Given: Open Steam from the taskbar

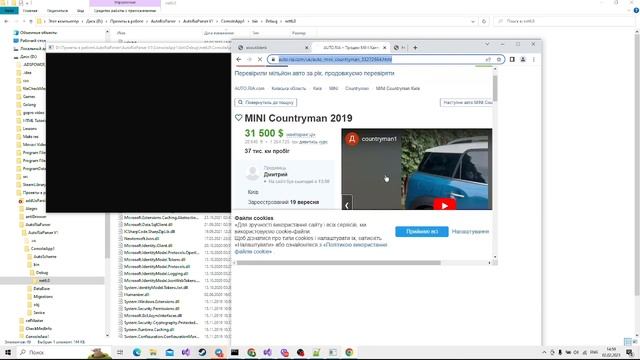Looking at the screenshot, I should [202, 352].
